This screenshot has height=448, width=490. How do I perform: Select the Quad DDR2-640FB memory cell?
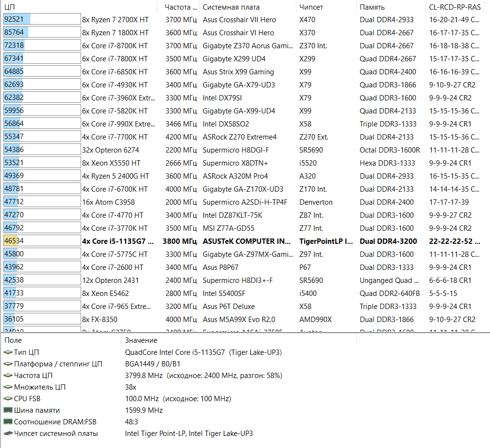pos(390,294)
